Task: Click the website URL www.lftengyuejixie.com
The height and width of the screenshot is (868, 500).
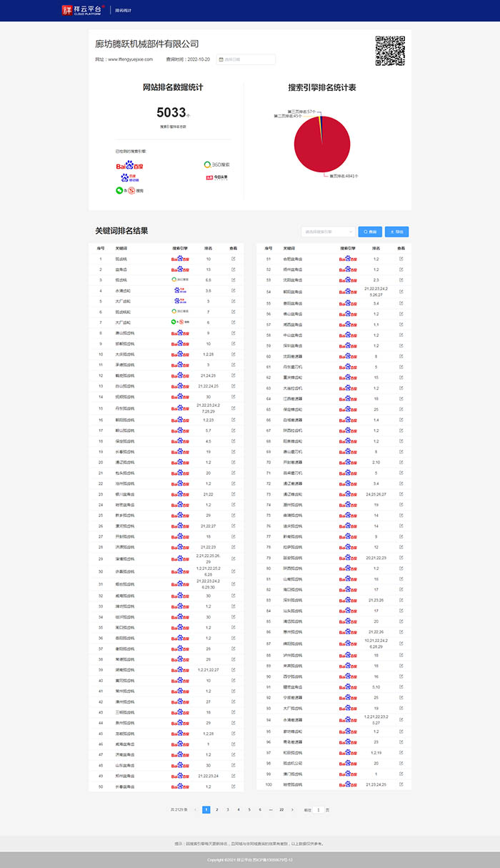Action: [130, 59]
